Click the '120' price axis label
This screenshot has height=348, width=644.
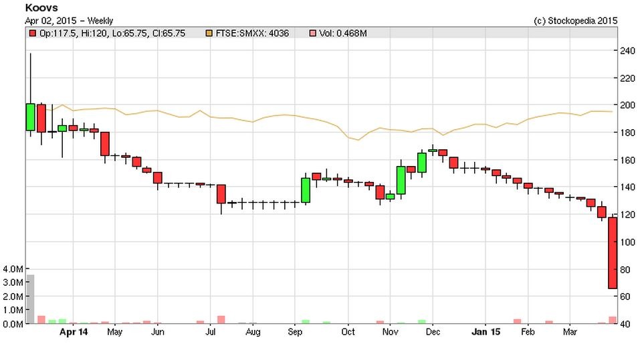(627, 214)
